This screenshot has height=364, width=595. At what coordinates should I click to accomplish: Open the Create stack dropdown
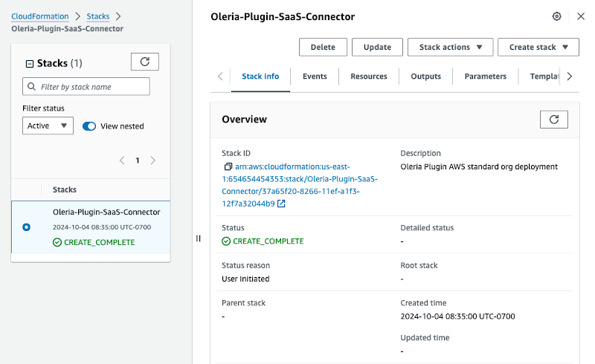pyautogui.click(x=538, y=47)
